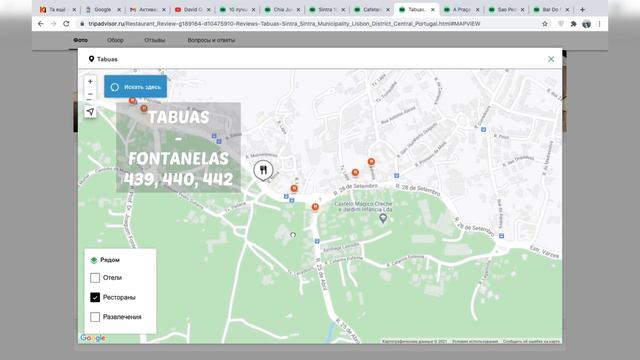Bookmark this page with the star
Viewport: 640px width, 360px height.
(544, 24)
